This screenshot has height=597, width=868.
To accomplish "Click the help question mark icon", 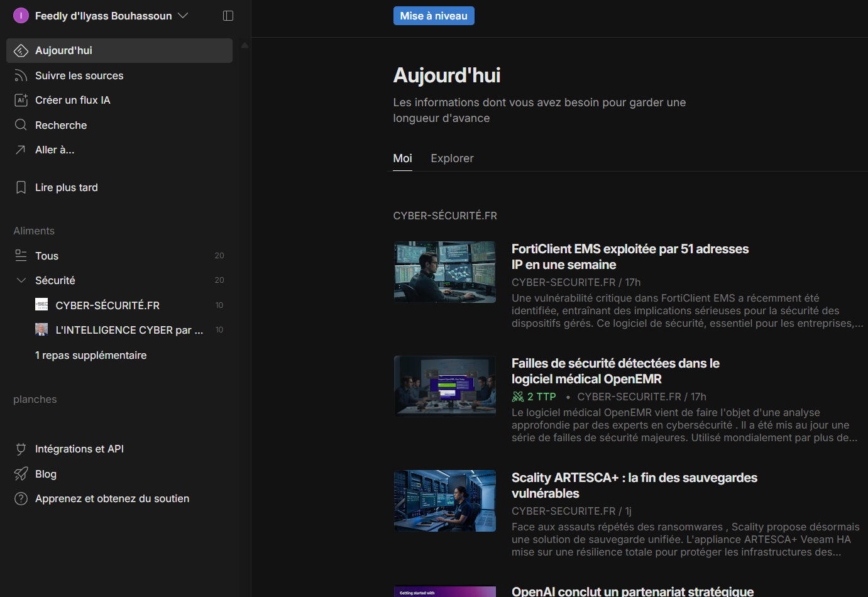I will (x=21, y=499).
